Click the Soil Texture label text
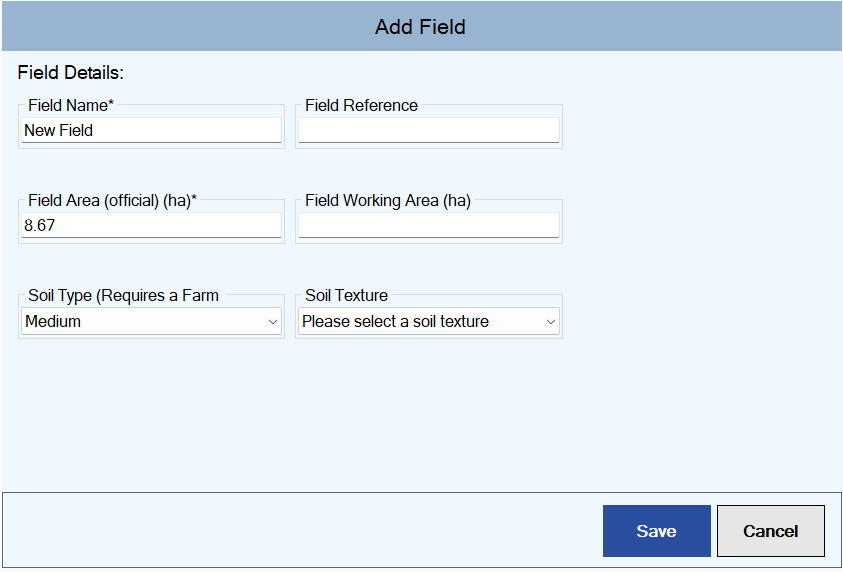Image resolution: width=843 pixels, height=572 pixels. pyautogui.click(x=346, y=295)
